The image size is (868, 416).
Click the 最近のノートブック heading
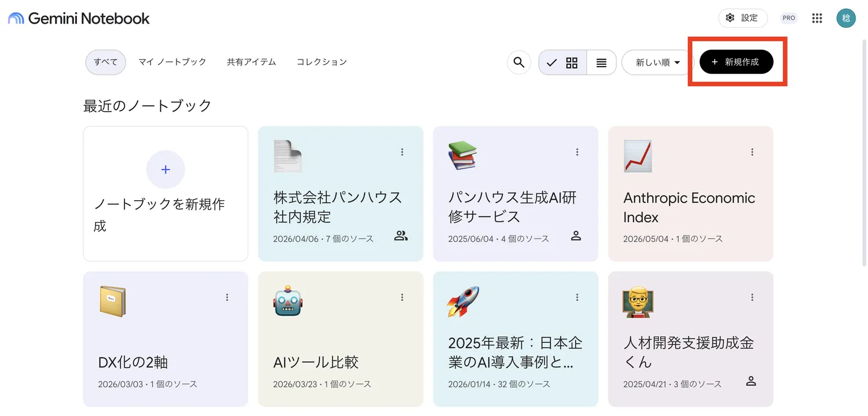point(148,106)
